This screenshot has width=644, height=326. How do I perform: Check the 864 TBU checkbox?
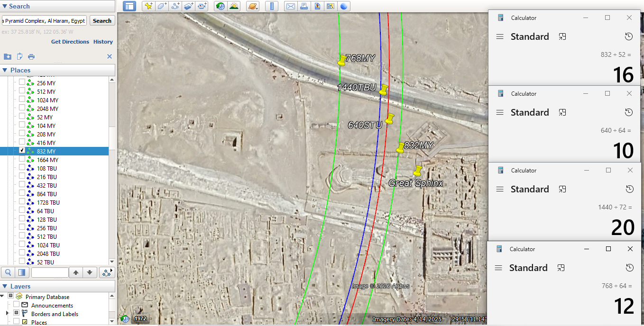click(x=22, y=193)
